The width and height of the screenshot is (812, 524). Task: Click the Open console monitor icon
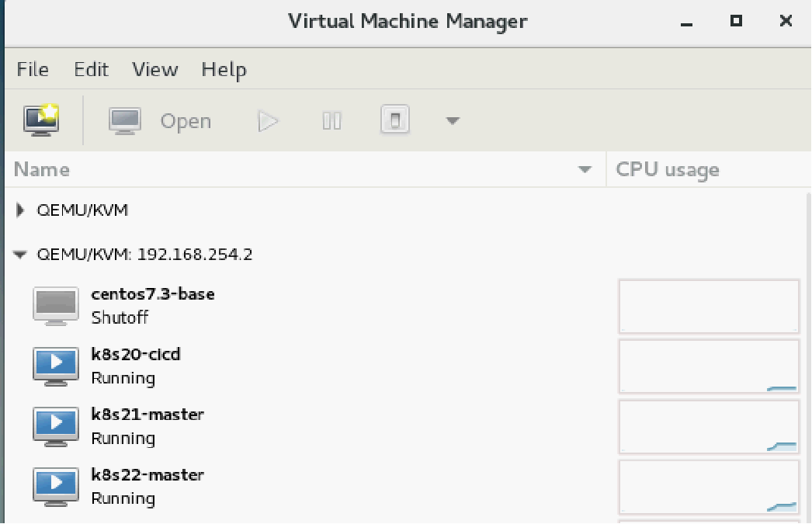point(124,120)
